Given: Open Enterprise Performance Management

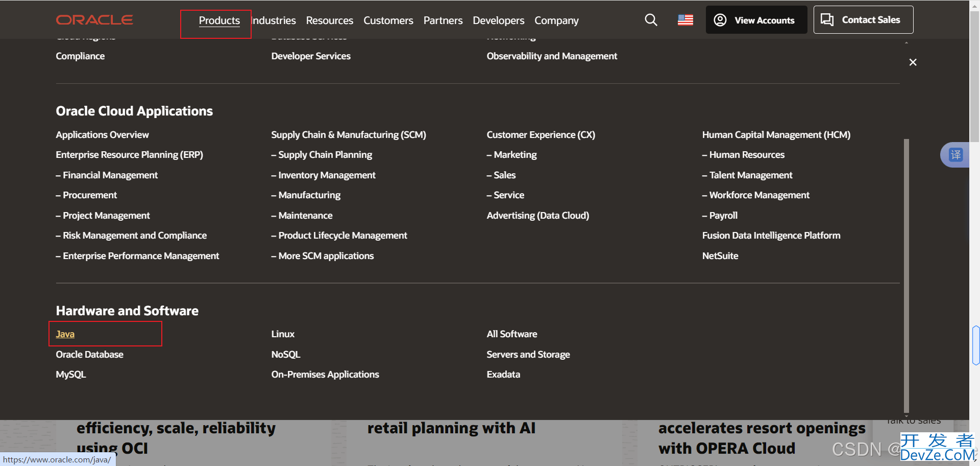Looking at the screenshot, I should click(x=137, y=256).
